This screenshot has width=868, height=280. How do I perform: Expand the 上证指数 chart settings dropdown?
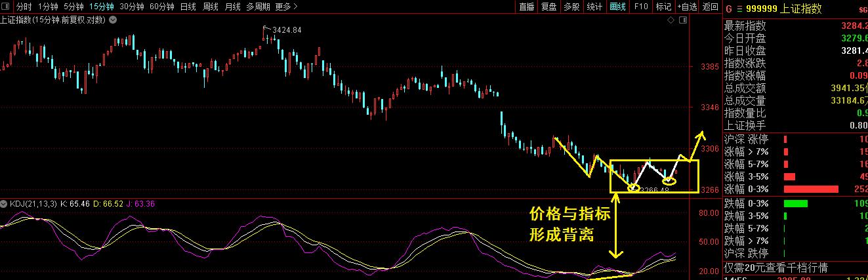[x=113, y=20]
